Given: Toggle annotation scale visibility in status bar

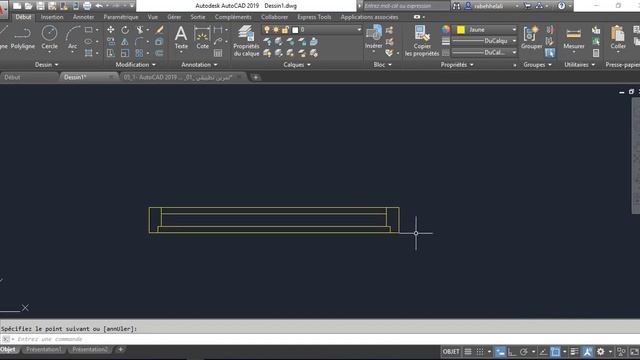Looking at the screenshot, I should pyautogui.click(x=587, y=351).
